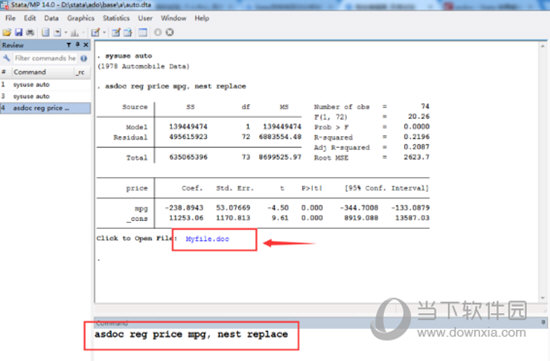Open the Log begin/close toolbar icon
Image resolution: width=550 pixels, height=361 pixels.
coord(46,32)
